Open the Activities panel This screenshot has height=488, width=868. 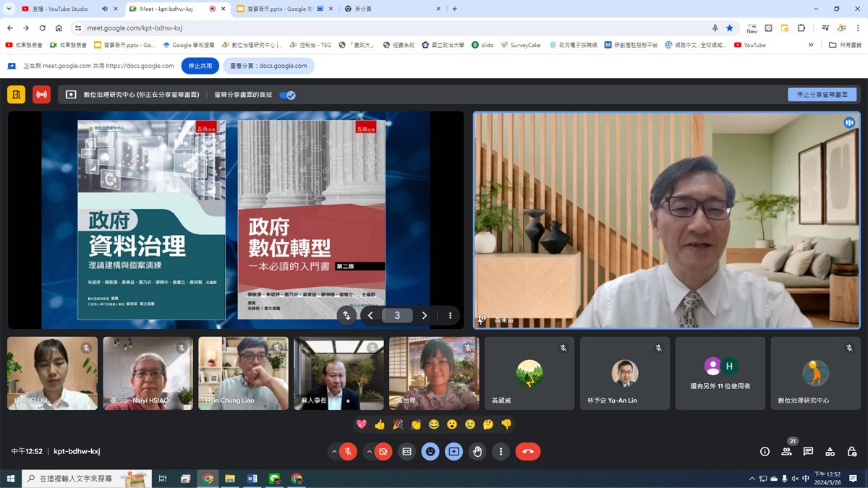[x=830, y=451]
